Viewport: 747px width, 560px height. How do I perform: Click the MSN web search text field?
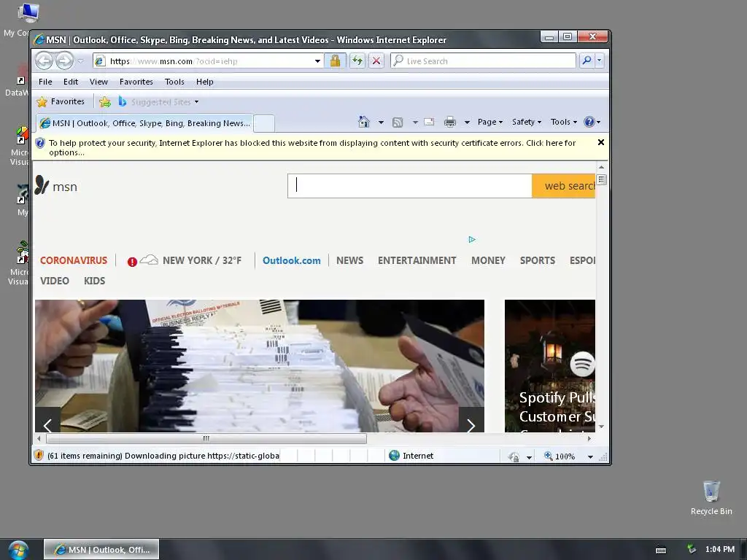click(x=410, y=186)
